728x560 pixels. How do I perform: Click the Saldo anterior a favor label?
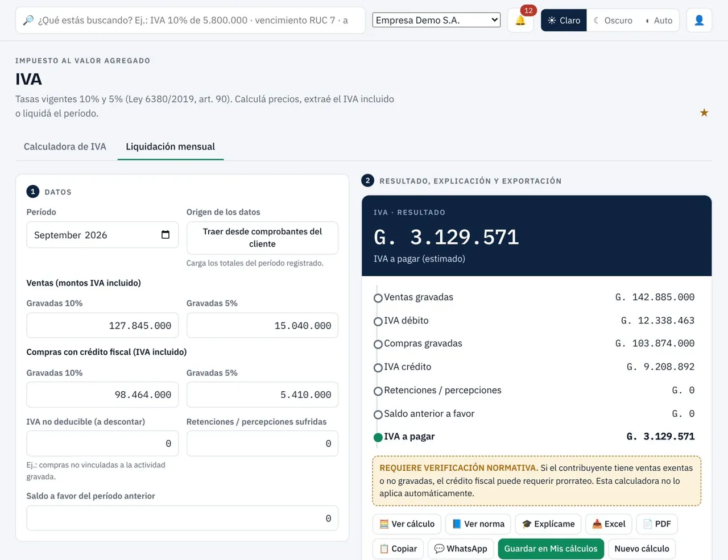point(429,413)
